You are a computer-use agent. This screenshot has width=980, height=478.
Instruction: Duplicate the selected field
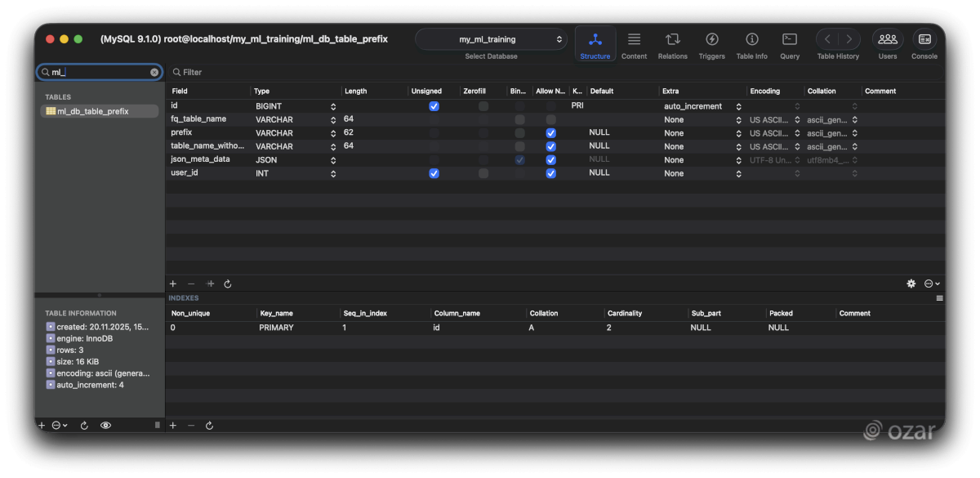pyautogui.click(x=210, y=284)
